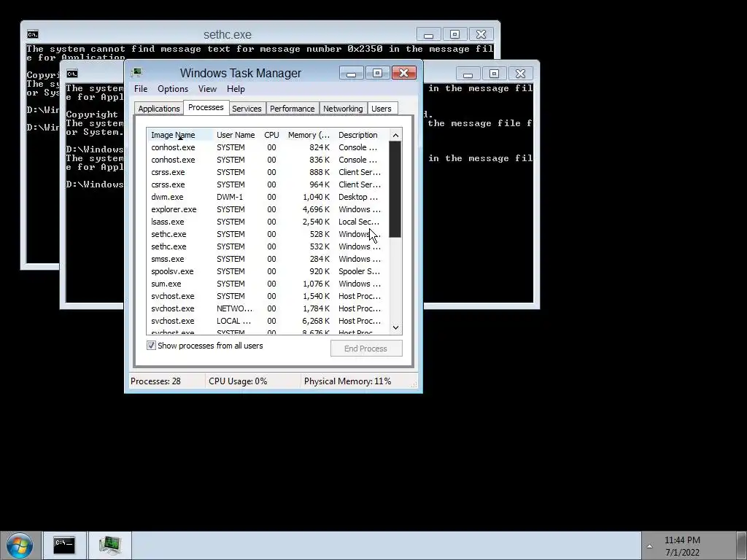
Task: Open the clock showing 11:44 PM
Action: click(x=682, y=545)
